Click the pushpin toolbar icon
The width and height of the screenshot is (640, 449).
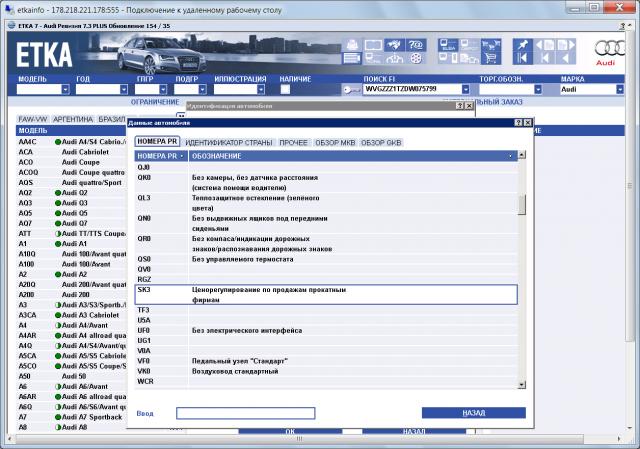(x=523, y=45)
